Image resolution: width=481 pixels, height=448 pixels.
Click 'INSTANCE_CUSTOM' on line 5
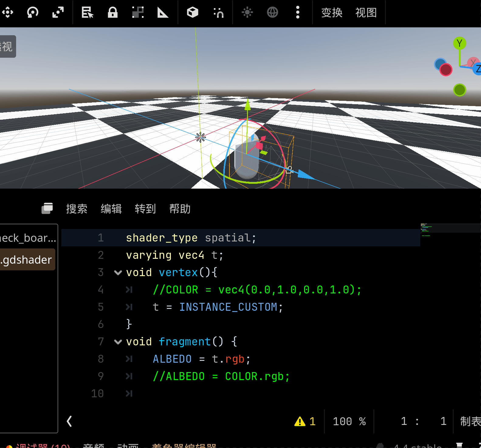[228, 307]
